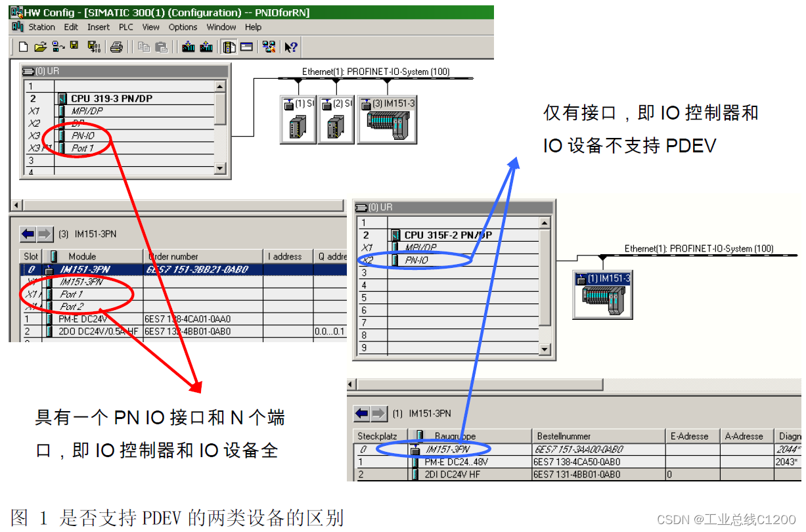Select the 2DI DC24V HF module row
Viewport: 806px width, 532px height.
pyautogui.click(x=577, y=474)
